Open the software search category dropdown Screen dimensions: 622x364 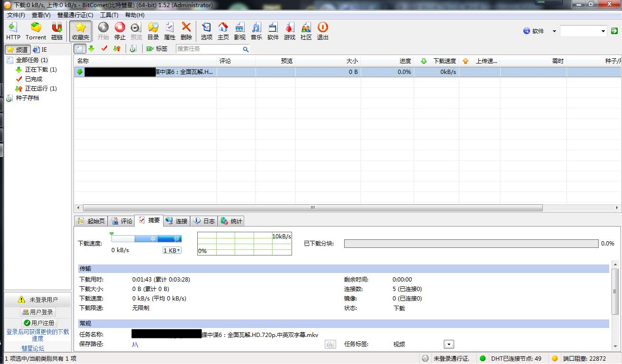(554, 31)
